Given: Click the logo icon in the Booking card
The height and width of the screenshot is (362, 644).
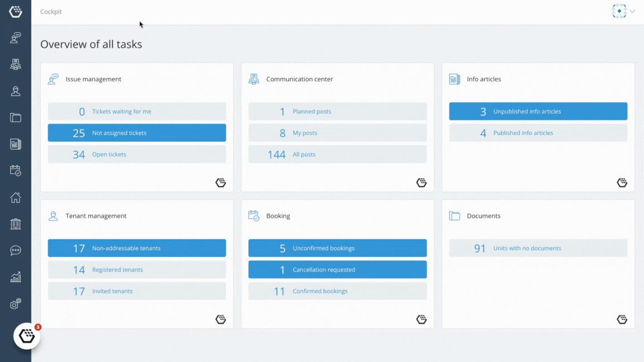Looking at the screenshot, I should 422,320.
